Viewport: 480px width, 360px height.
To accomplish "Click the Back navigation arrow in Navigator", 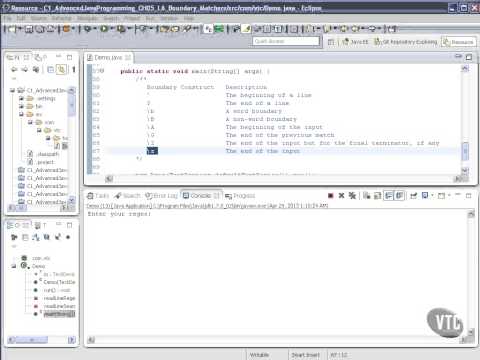I will pos(14,69).
